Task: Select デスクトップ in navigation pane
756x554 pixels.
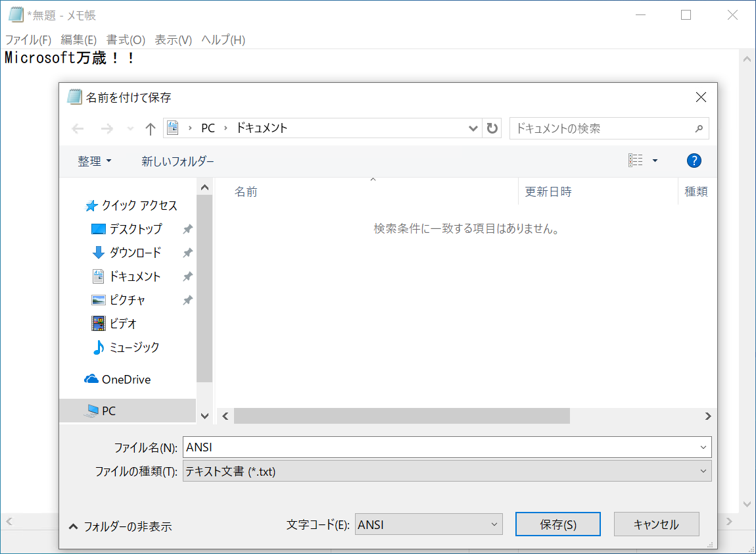Action: [x=127, y=229]
